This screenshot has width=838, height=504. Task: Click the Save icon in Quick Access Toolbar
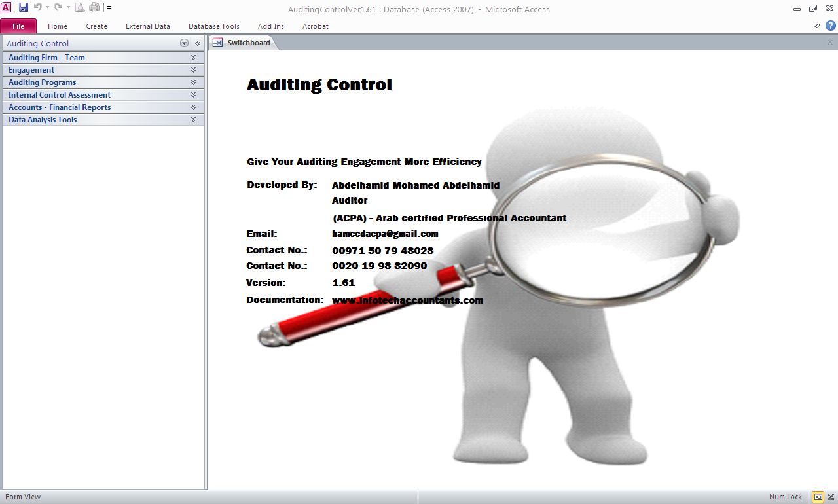[x=24, y=8]
